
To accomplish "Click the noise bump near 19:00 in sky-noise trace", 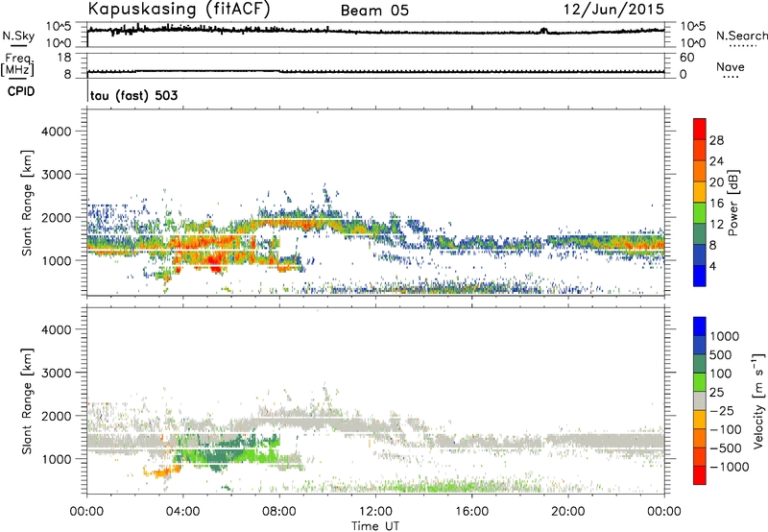I will coord(543,31).
